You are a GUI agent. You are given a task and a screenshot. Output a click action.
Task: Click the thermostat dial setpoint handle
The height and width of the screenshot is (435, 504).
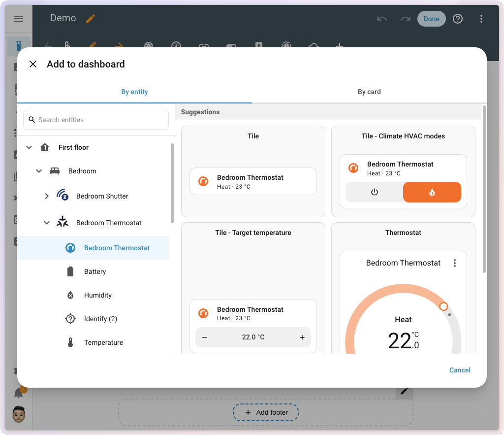coord(443,306)
